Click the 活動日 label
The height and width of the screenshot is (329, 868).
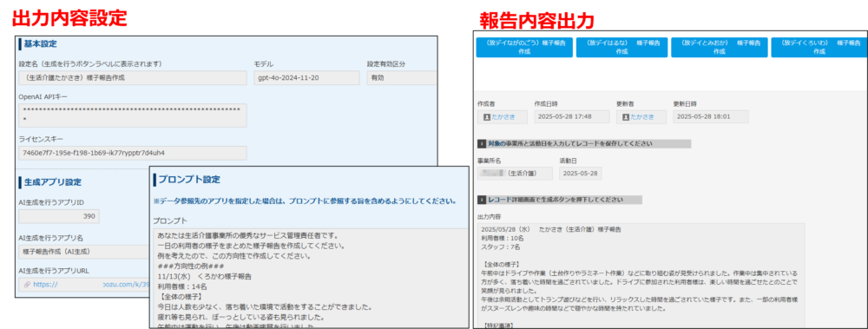568,161
